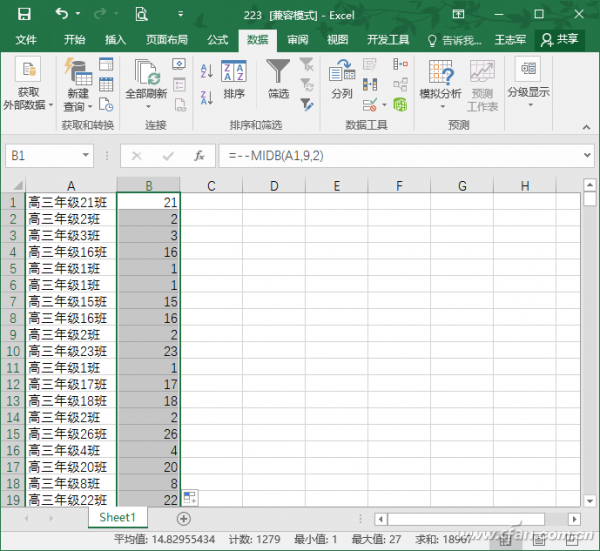This screenshot has height=551, width=600.
Task: Sort ascending A to Z
Action: tap(207, 71)
